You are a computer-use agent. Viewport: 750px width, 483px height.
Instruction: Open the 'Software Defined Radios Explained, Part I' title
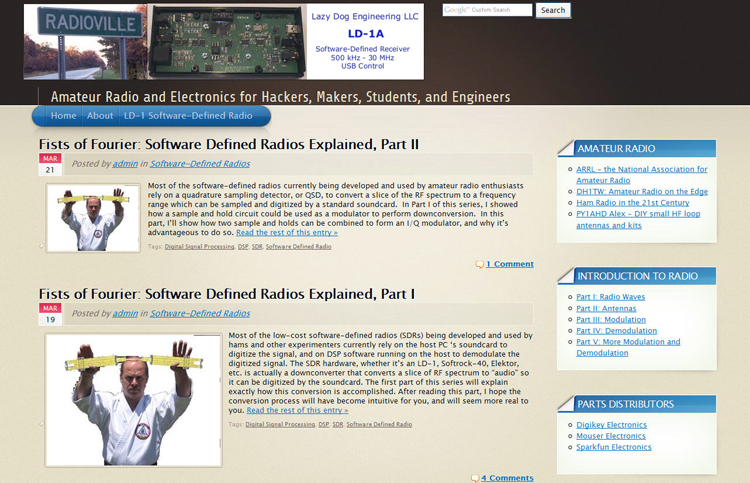pyautogui.click(x=226, y=294)
